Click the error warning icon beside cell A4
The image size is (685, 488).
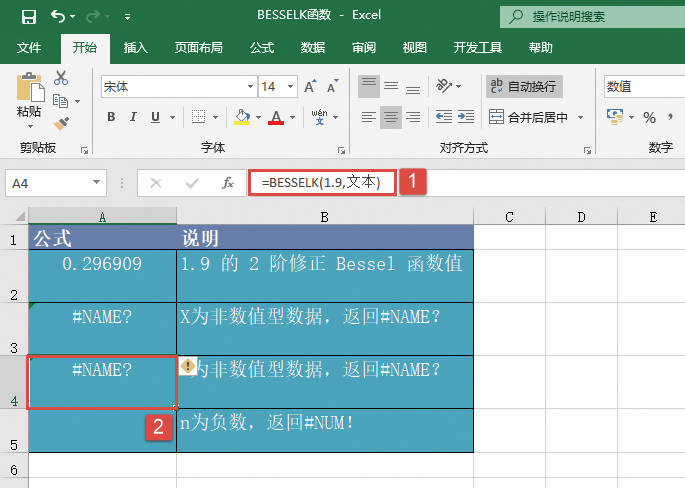pyautogui.click(x=188, y=367)
